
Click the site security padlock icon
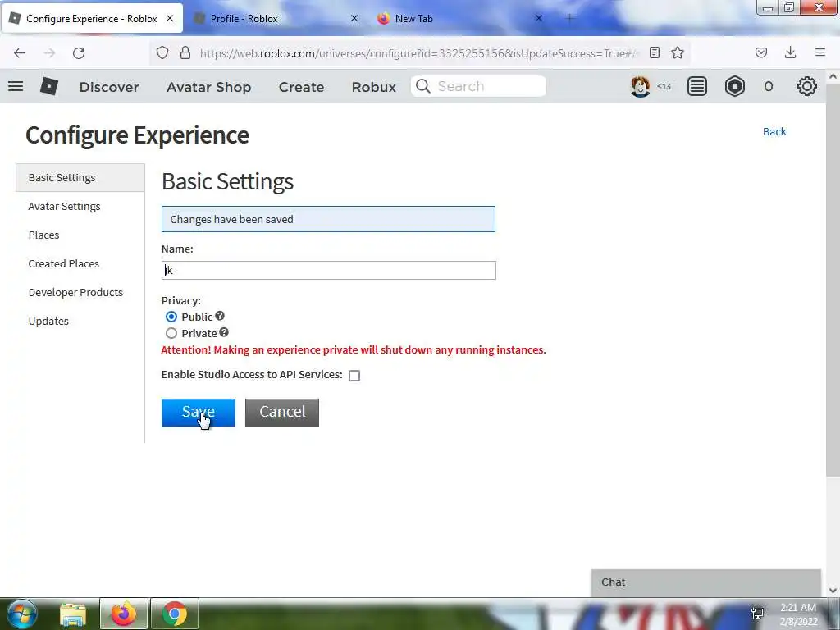pos(185,52)
